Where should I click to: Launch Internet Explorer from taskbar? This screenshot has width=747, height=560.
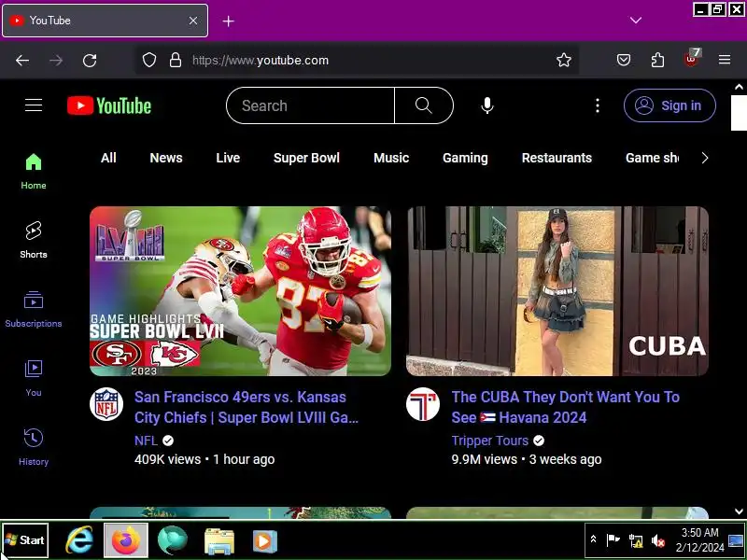79,540
